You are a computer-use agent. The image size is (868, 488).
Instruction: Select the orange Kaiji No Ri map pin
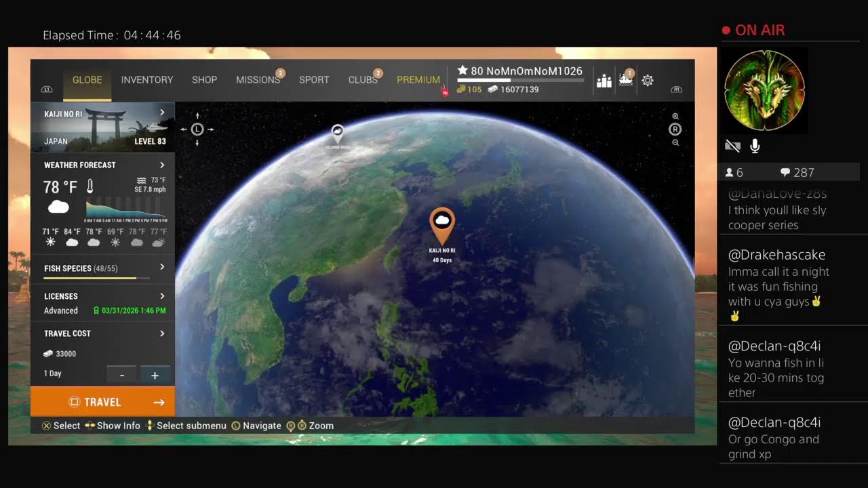click(442, 226)
